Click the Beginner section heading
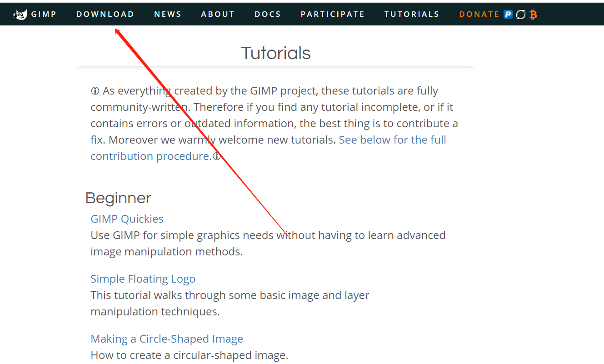Viewport: 604px width, 364px height. click(x=118, y=198)
